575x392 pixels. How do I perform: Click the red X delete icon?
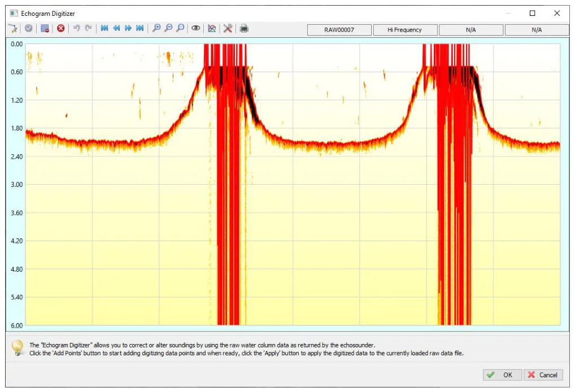(x=61, y=28)
